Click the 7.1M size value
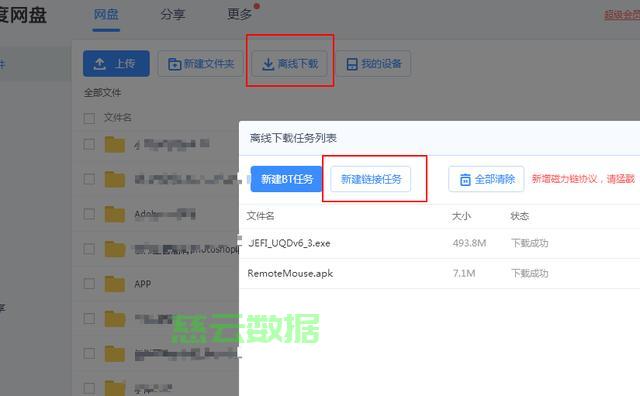 [464, 273]
